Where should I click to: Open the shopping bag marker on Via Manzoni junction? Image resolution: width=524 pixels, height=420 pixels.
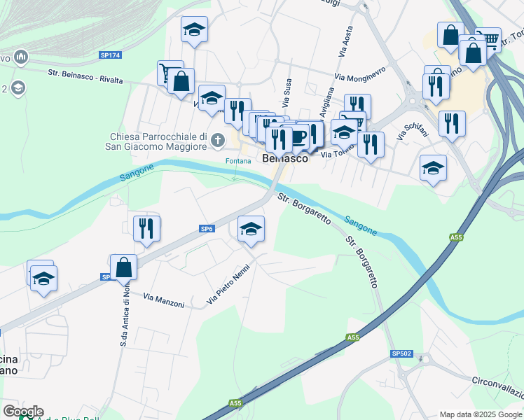click(124, 269)
